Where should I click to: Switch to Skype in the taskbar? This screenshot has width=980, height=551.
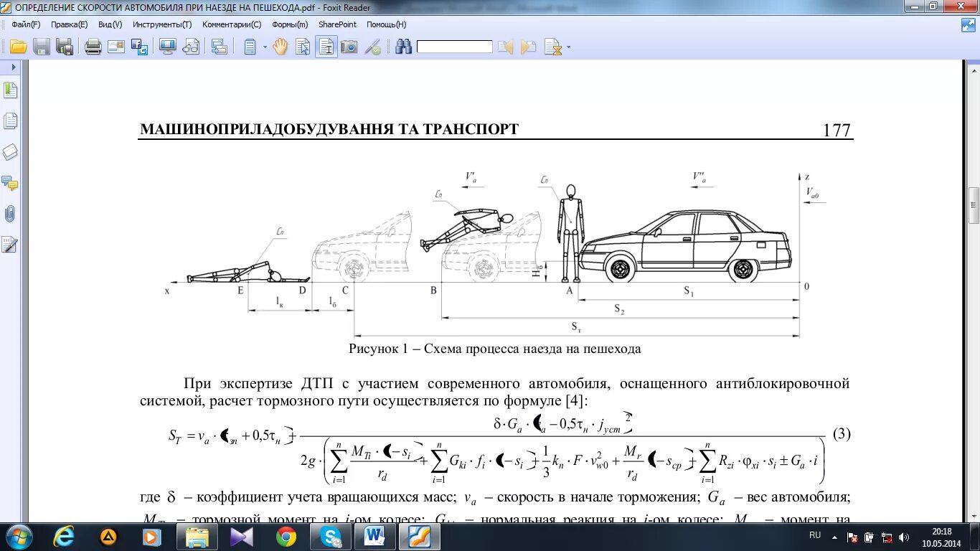(x=331, y=537)
